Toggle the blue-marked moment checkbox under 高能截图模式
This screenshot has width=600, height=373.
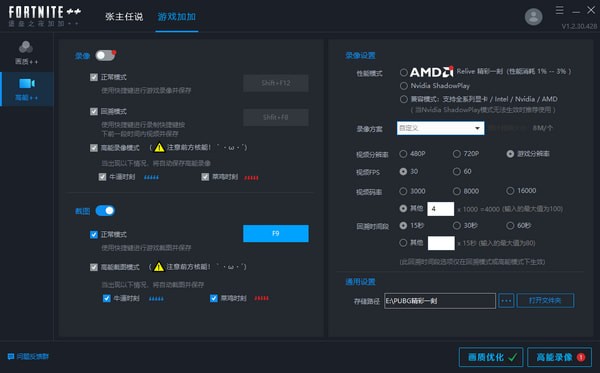coord(107,298)
